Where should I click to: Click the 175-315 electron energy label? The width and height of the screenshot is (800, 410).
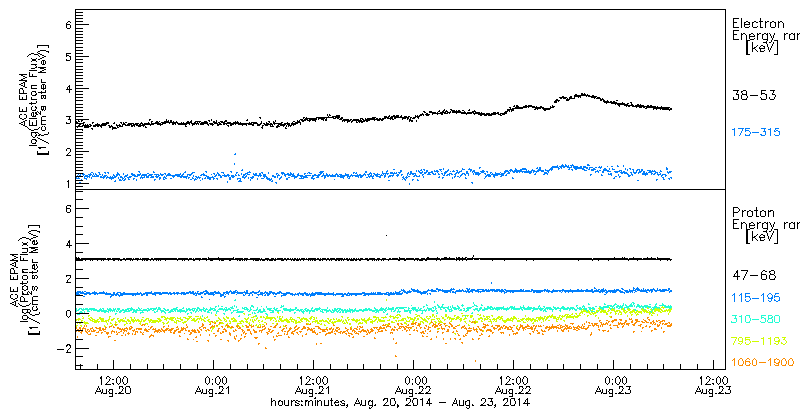coord(756,133)
